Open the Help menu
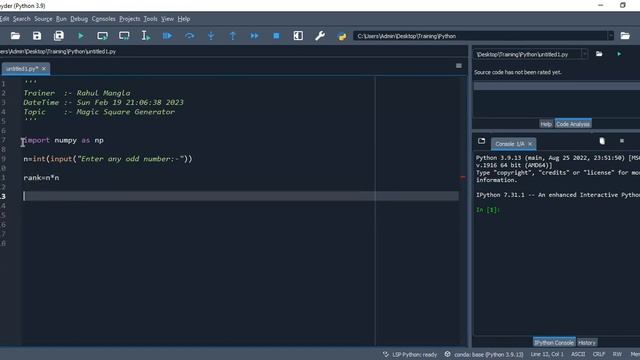640x360 pixels. (x=184, y=19)
